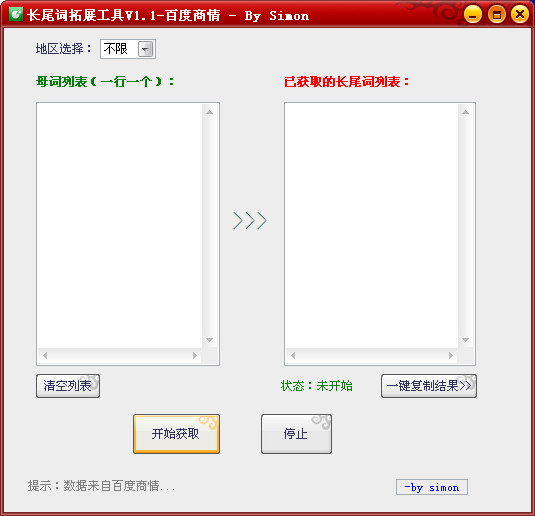Viewport: 535px width, 516px height.
Task: Click the 地区选择 label
Action: pyautogui.click(x=63, y=48)
